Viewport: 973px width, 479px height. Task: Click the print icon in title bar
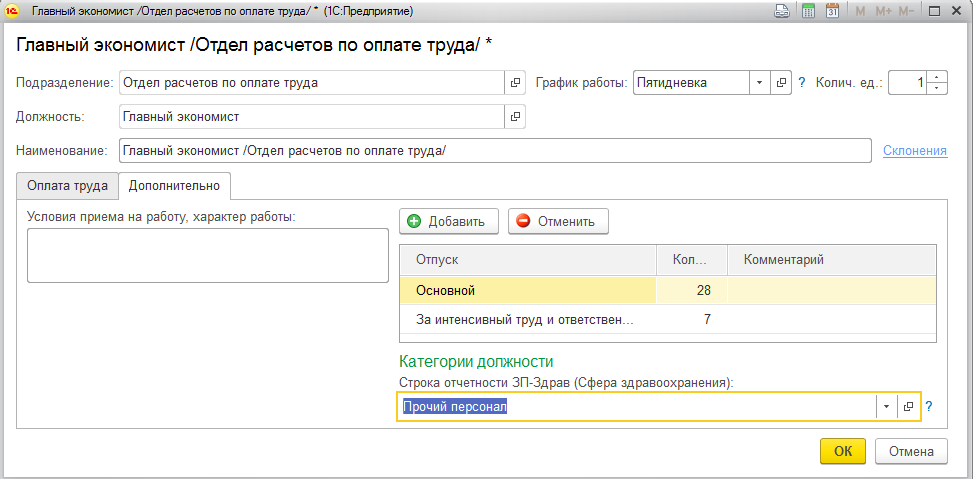pos(781,11)
